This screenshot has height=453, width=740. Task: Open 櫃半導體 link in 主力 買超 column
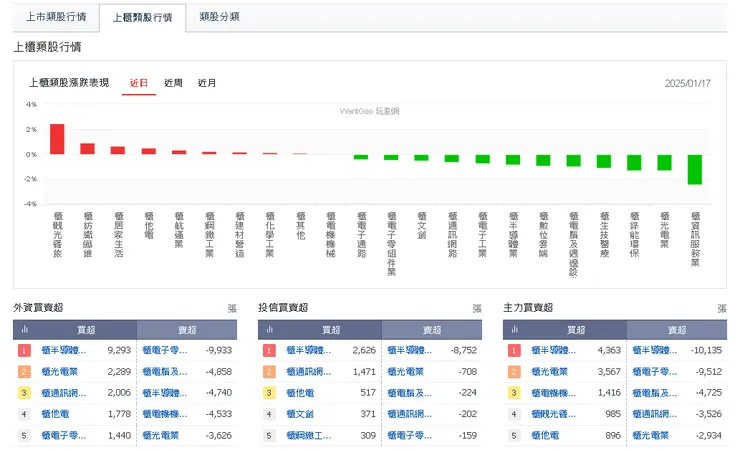pyautogui.click(x=553, y=350)
